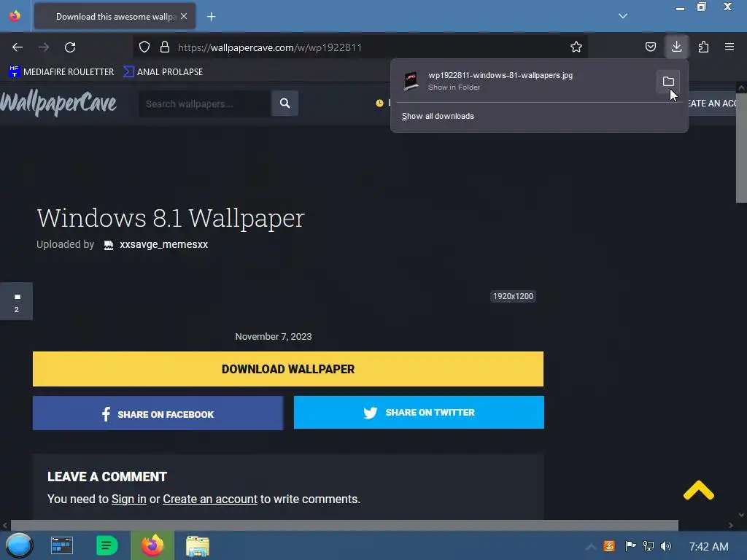This screenshot has height=560, width=747.
Task: Click the horizontal scrollbar thumb
Action: pos(344,525)
